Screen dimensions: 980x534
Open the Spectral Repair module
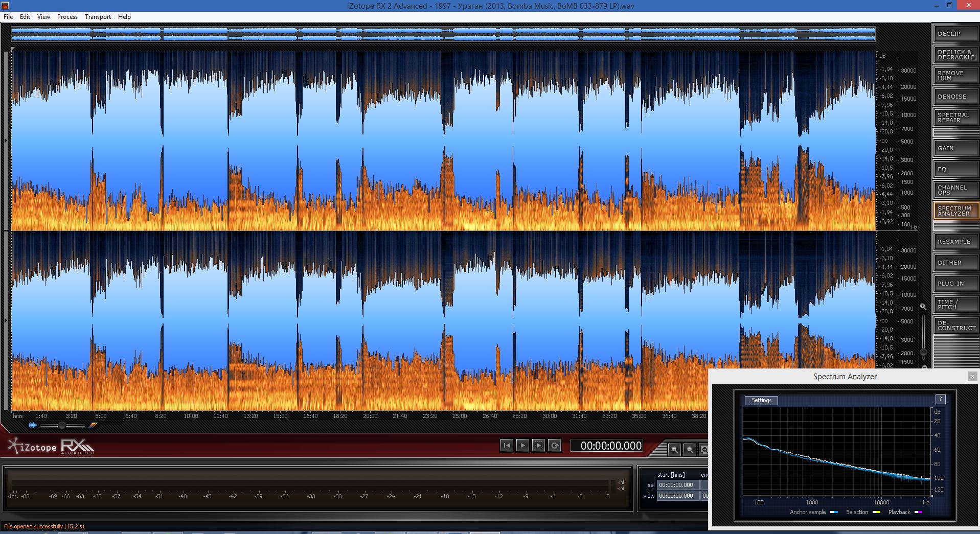point(955,118)
